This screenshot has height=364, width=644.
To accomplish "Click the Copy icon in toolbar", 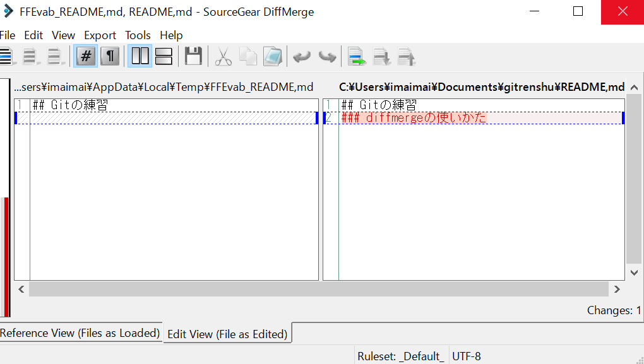I will tap(248, 56).
